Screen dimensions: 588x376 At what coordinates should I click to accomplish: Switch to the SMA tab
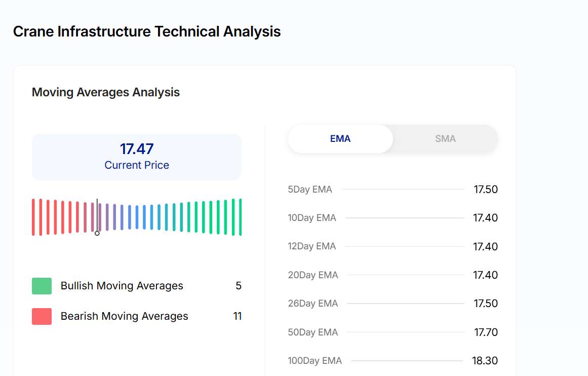coord(445,139)
